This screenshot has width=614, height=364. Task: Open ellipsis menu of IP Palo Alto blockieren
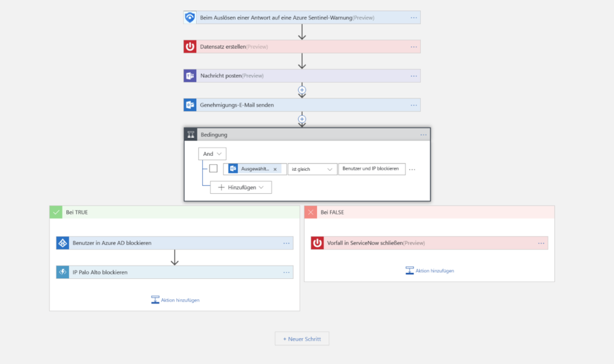286,272
